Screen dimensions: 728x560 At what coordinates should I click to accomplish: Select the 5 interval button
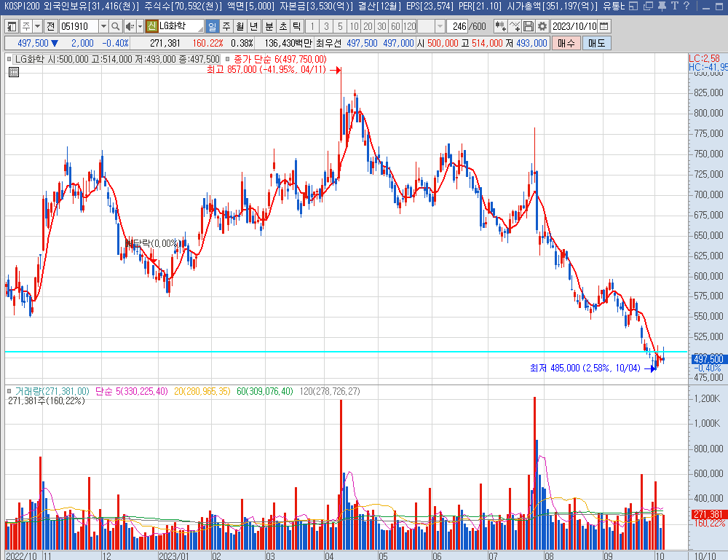point(340,26)
